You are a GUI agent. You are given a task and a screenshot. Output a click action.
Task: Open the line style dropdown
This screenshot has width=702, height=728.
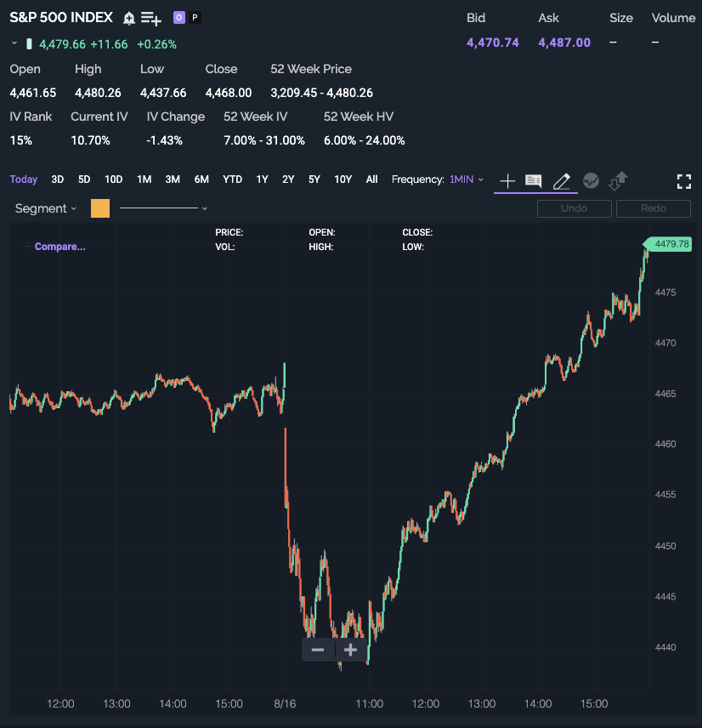coord(163,208)
